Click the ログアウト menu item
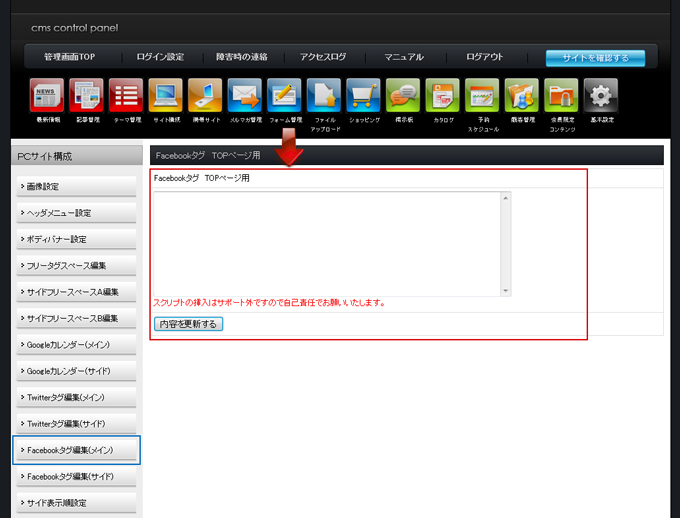The width and height of the screenshot is (680, 518). click(x=484, y=57)
